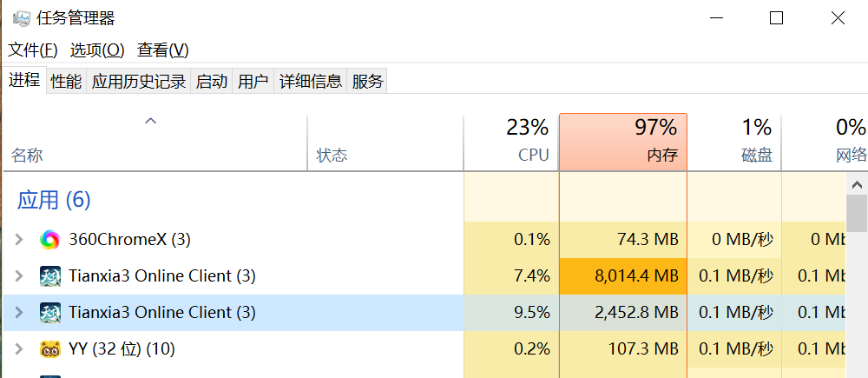868x378 pixels.
Task: Click the YY app icon
Action: point(49,349)
